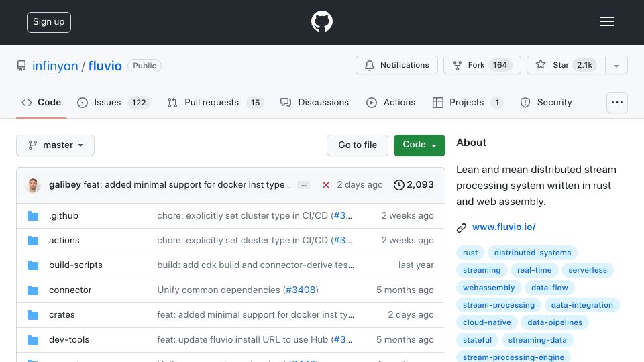Select the distributed-systems topic tag
This screenshot has width=644, height=362.
coord(532,253)
